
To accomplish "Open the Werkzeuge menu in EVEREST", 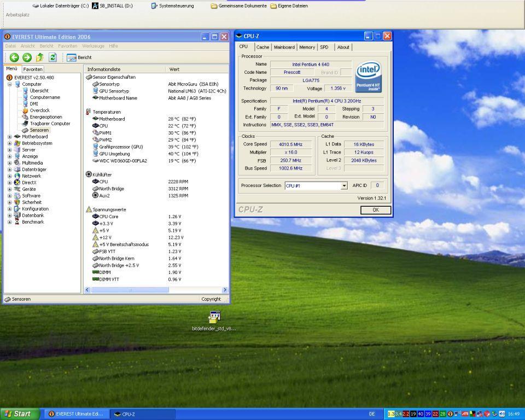I will pos(93,46).
